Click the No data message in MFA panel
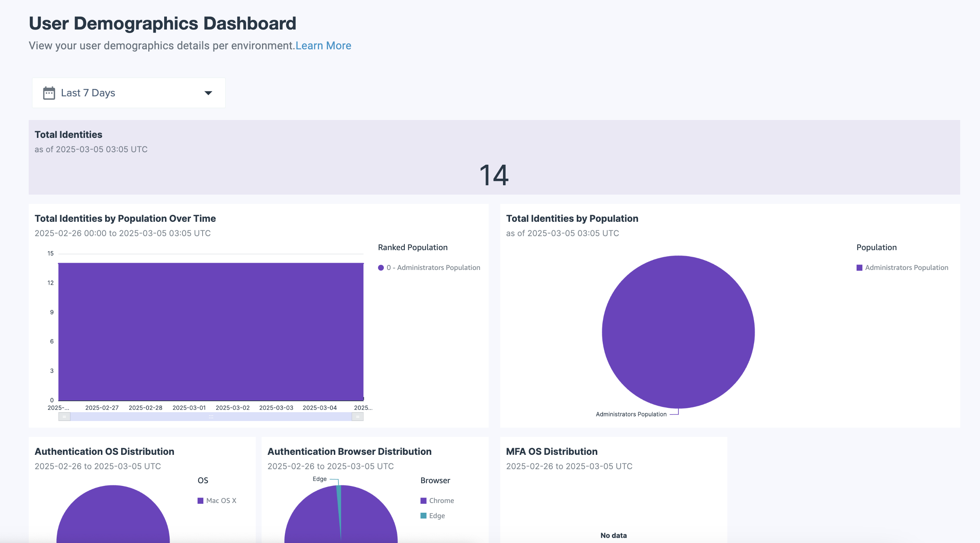 click(x=614, y=536)
